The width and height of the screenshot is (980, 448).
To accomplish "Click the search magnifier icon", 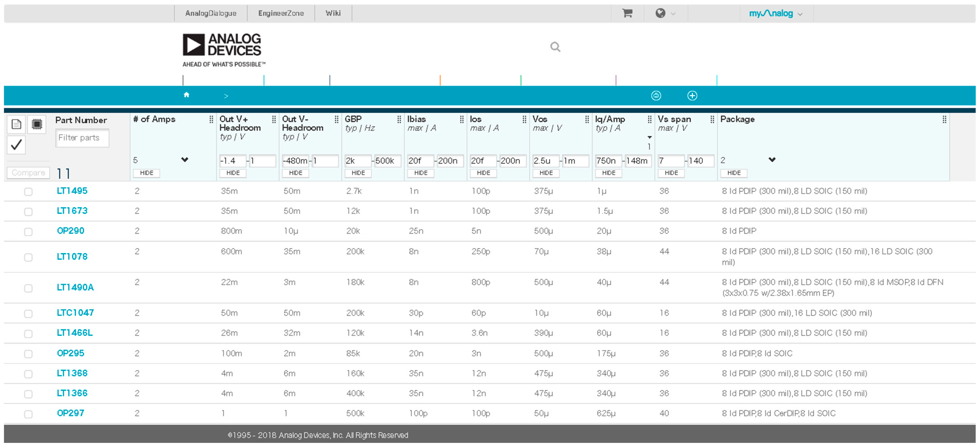I will [555, 47].
